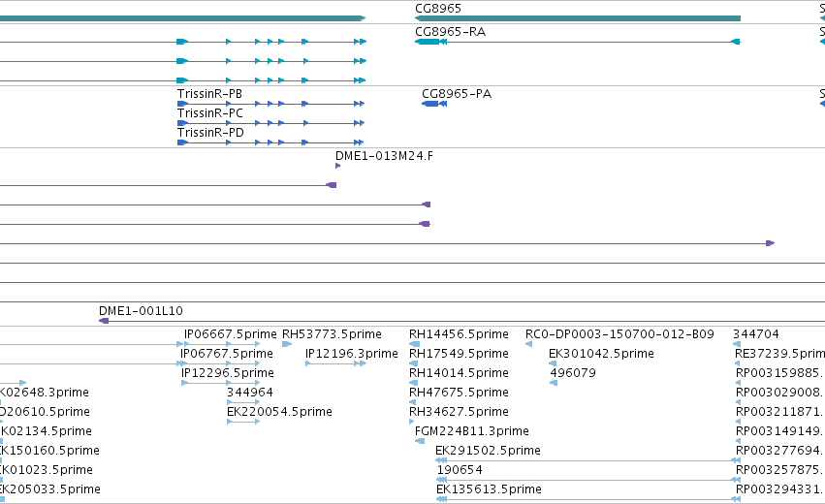
Task: Click the RE37239.5prime EST label
Action: point(779,354)
